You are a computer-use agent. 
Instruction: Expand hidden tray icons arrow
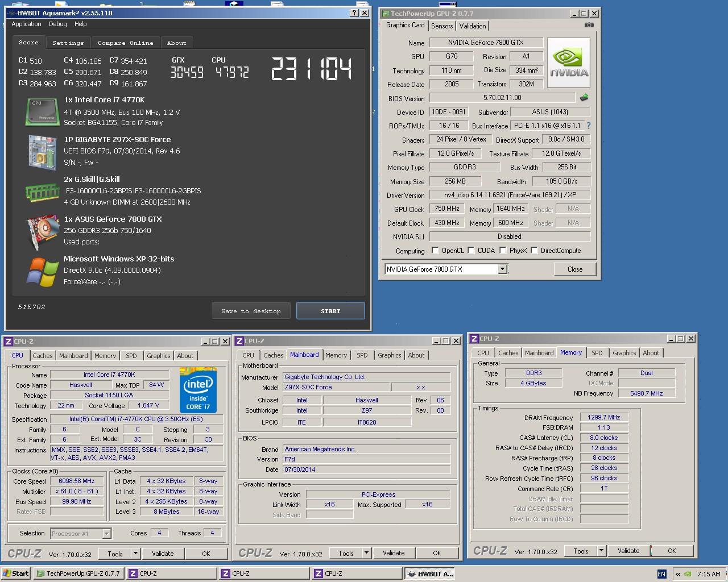click(678, 574)
